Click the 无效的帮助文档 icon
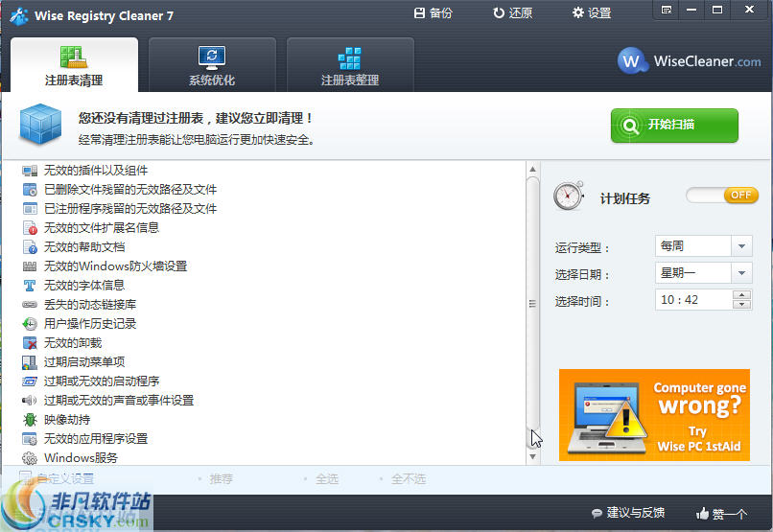The image size is (773, 532). click(30, 247)
